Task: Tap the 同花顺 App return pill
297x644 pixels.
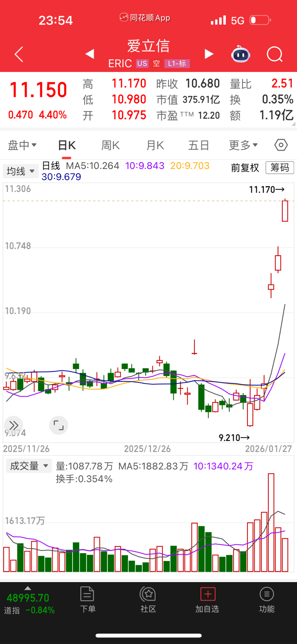Action: click(145, 18)
